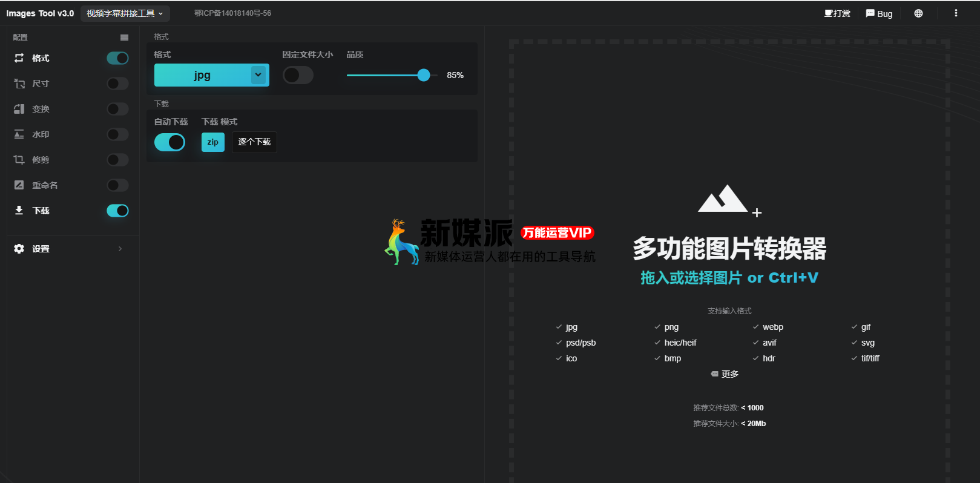Click the 格式 format swap icon in sidebar
The height and width of the screenshot is (483, 980).
19,58
